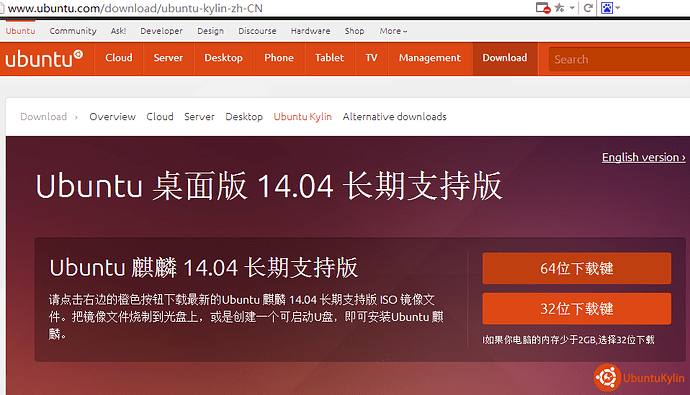Open the Community link in top bar

73,31
